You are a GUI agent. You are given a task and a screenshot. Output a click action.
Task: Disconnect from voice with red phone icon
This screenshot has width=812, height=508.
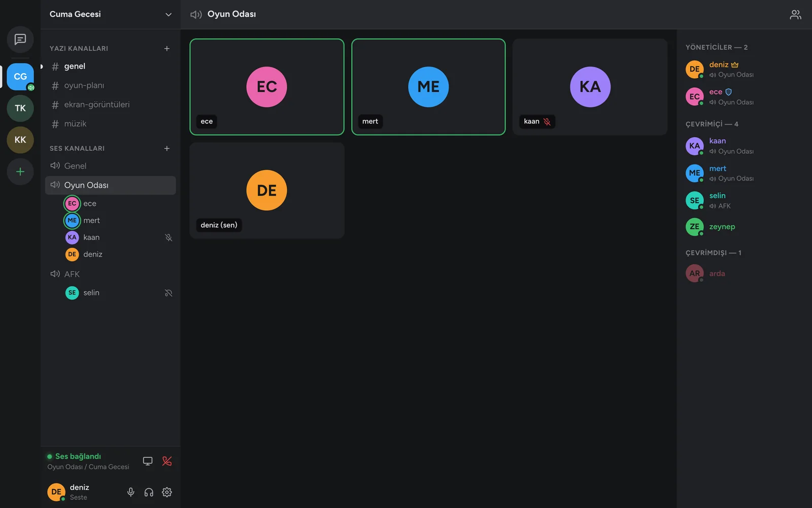pyautogui.click(x=167, y=461)
